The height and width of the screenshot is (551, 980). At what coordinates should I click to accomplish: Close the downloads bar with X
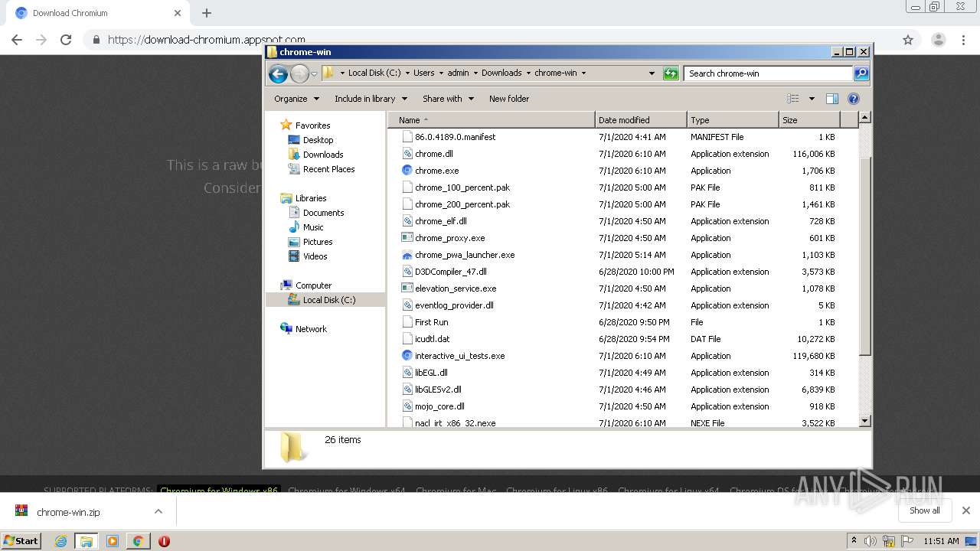click(965, 510)
